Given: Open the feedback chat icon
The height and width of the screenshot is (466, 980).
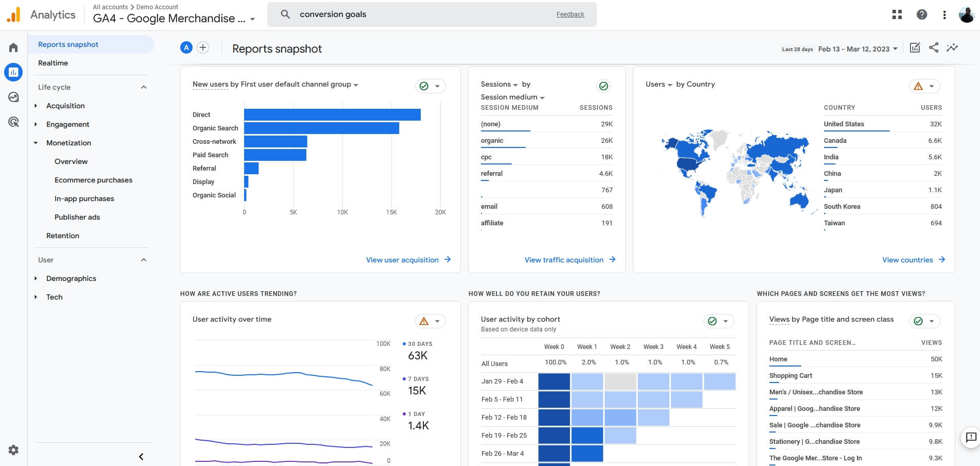Looking at the screenshot, I should click(x=971, y=438).
